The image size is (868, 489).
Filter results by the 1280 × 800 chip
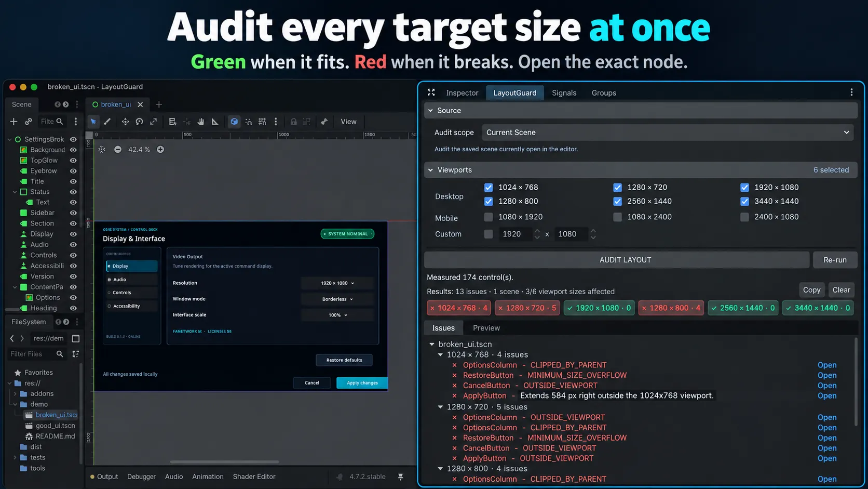point(671,308)
